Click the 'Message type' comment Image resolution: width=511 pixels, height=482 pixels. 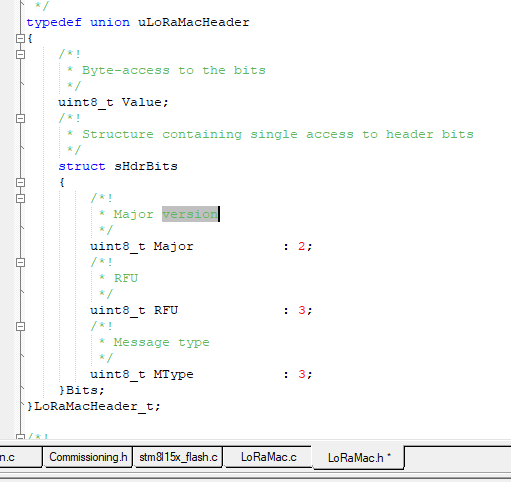pyautogui.click(x=162, y=342)
